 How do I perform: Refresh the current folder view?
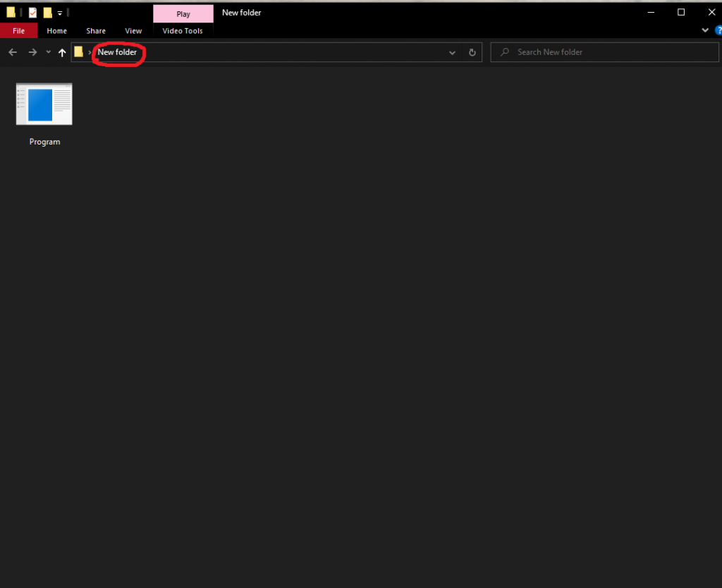click(472, 51)
